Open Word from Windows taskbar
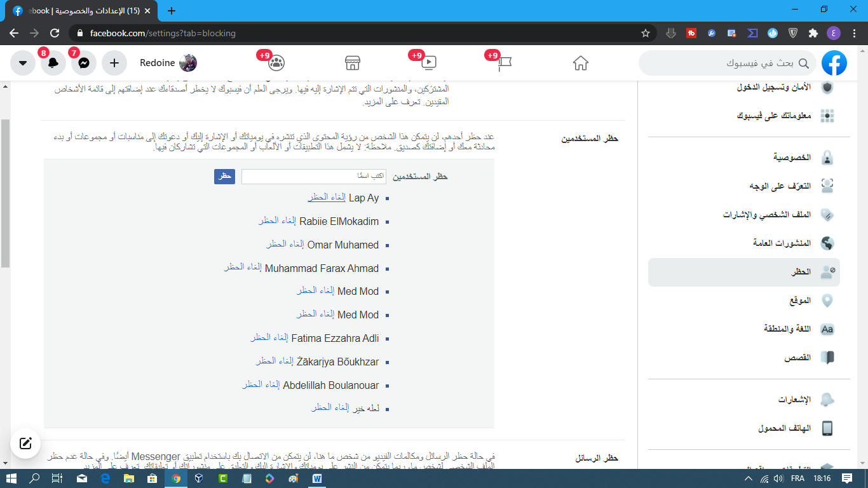This screenshot has height=488, width=868. click(x=316, y=478)
